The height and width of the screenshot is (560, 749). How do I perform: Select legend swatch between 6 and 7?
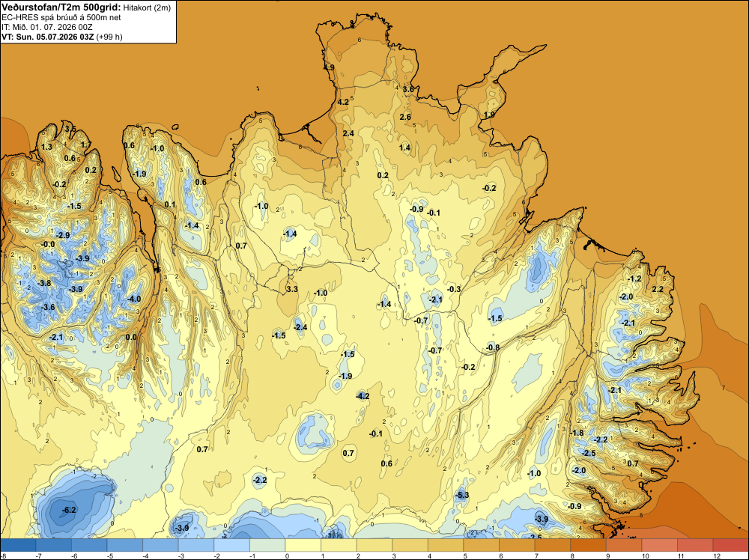click(516, 545)
